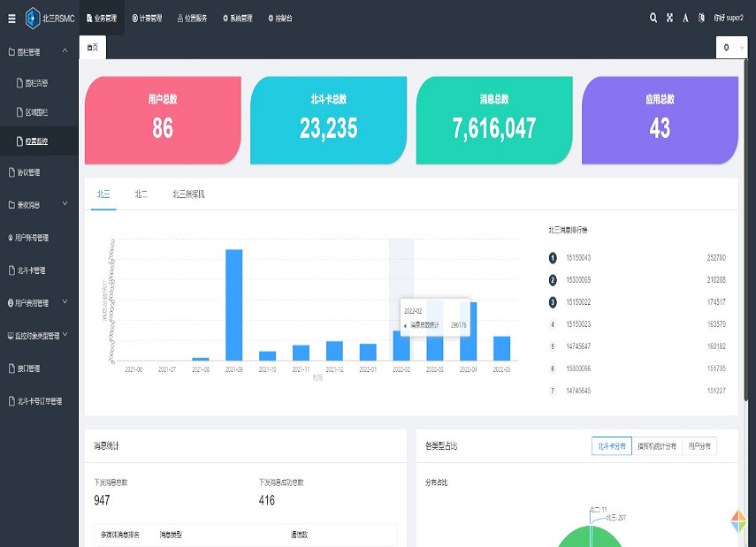Toggle the hamburger sidebar menu icon
This screenshot has height=547, width=756.
coord(11,18)
